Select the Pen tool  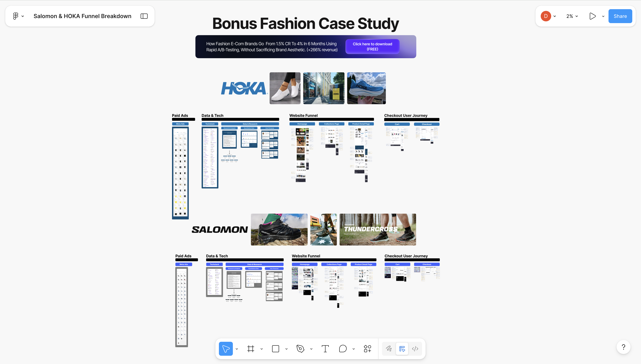(x=300, y=349)
